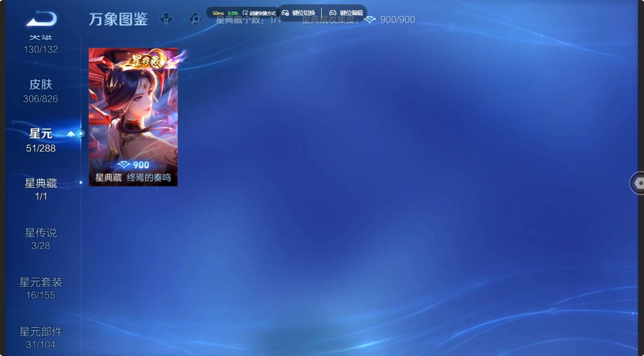Image resolution: width=644 pixels, height=356 pixels.
Task: Open the 星典藏 1/1 sub-category
Action: tap(41, 189)
